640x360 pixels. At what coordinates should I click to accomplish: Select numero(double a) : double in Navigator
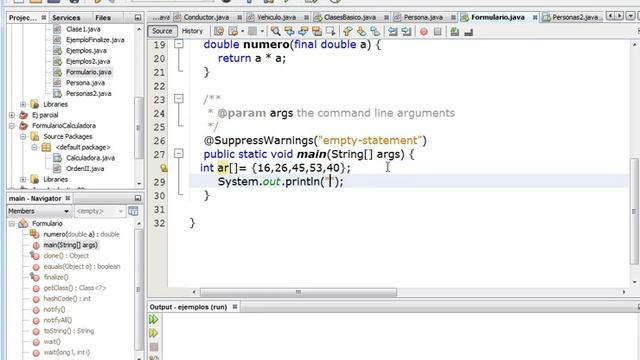[82, 234]
